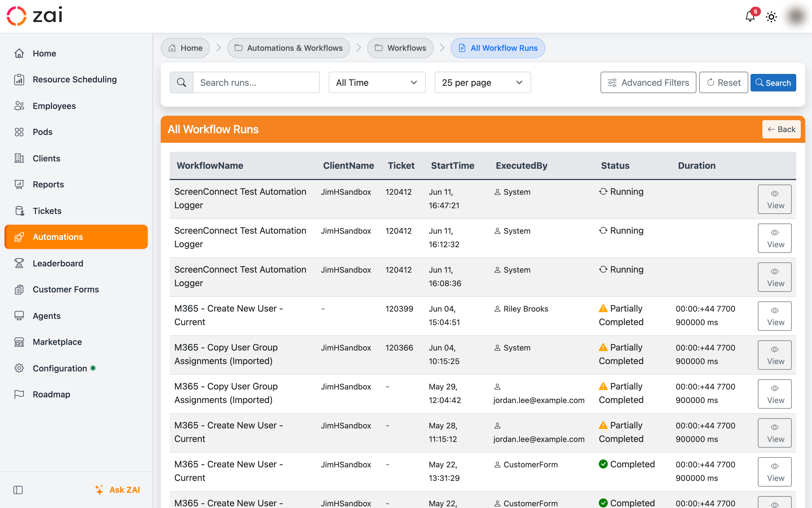The height and width of the screenshot is (508, 812).
Task: Click the zai logo
Action: [x=35, y=16]
